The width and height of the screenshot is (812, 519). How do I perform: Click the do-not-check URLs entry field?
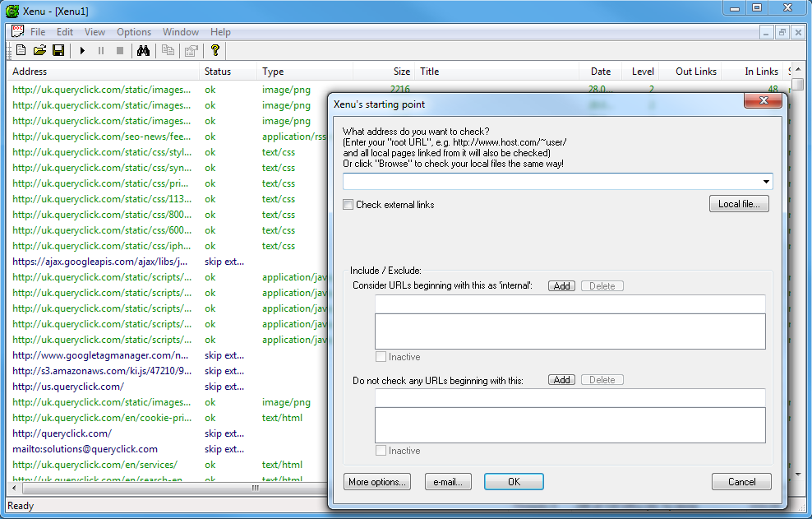pos(570,398)
